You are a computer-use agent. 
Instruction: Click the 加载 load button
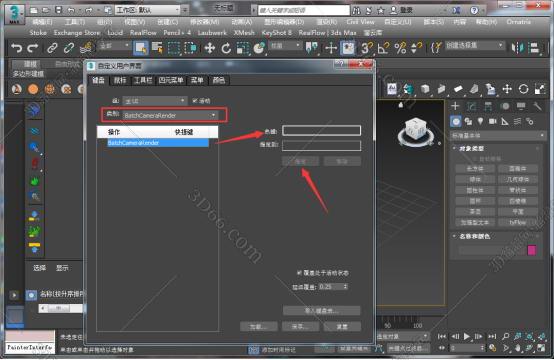click(x=259, y=327)
